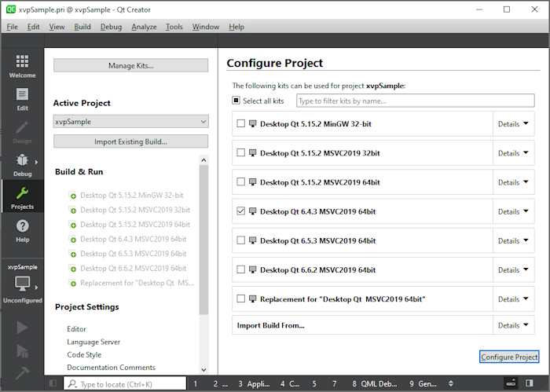Image resolution: width=550 pixels, height=392 pixels.
Task: Toggle the left sidebar icon in status bar
Action: (x=53, y=383)
